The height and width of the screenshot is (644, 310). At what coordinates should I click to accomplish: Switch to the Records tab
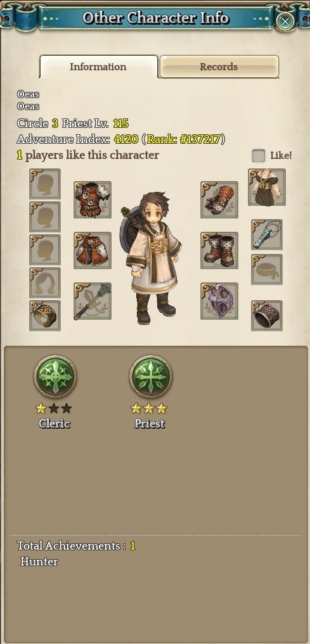click(219, 66)
